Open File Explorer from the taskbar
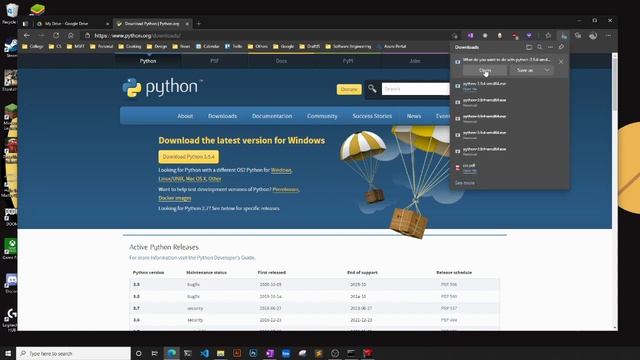The height and width of the screenshot is (360, 640). (221, 353)
